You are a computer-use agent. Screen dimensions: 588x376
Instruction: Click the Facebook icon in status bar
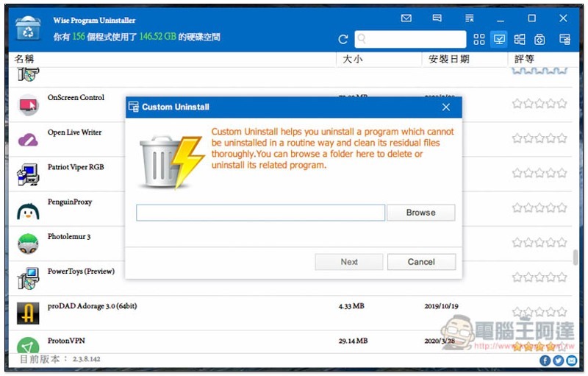[x=545, y=361]
